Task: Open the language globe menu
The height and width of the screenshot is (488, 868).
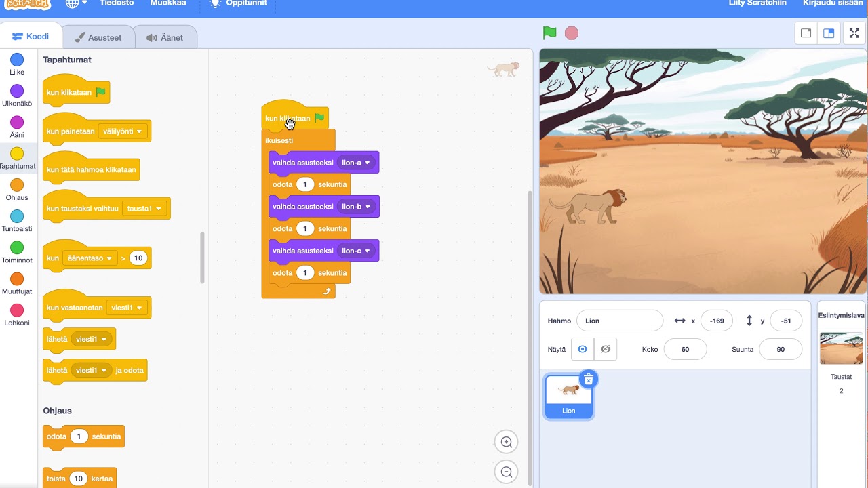Action: [x=76, y=3]
